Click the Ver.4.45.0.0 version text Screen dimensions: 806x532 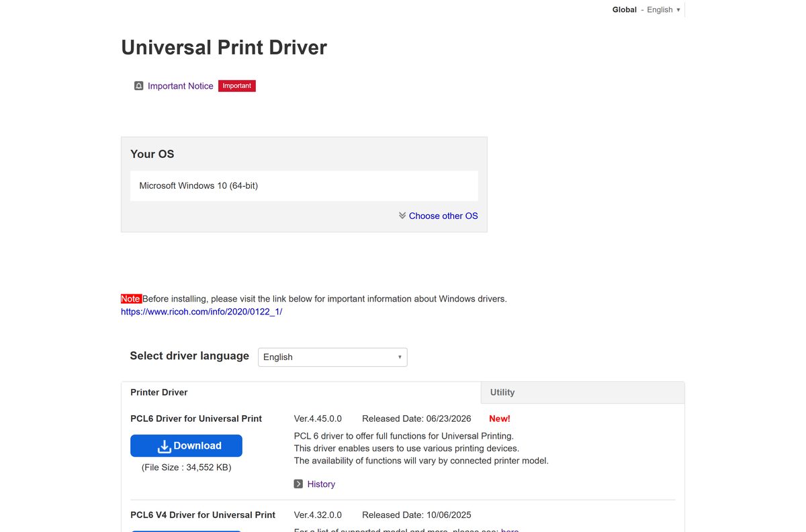pyautogui.click(x=318, y=418)
